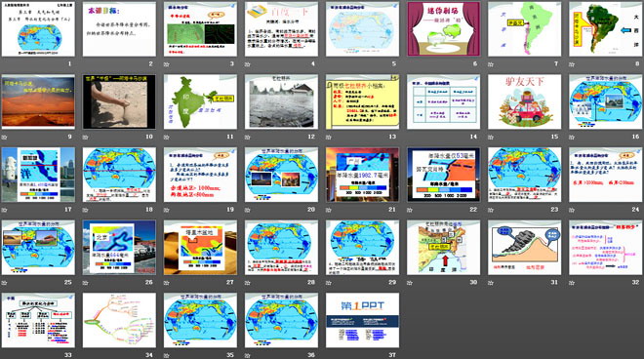Select slide 10 hand pouring sand thumbnail
Viewport: 644px width, 359px height.
(119, 101)
